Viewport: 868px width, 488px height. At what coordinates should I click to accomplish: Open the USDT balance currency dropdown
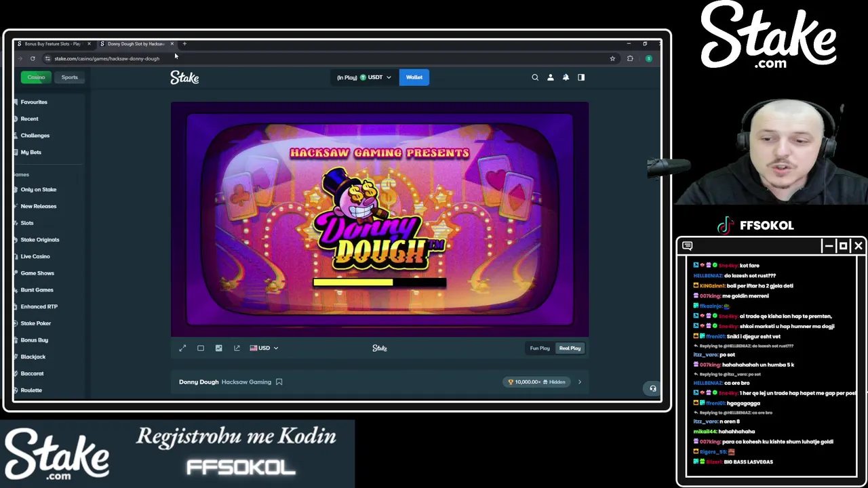click(364, 77)
